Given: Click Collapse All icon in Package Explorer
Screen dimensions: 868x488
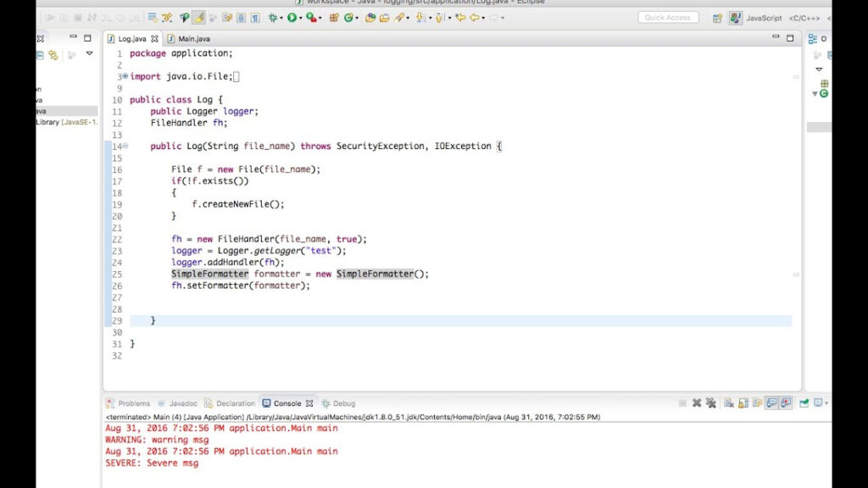Looking at the screenshot, I should (40, 55).
